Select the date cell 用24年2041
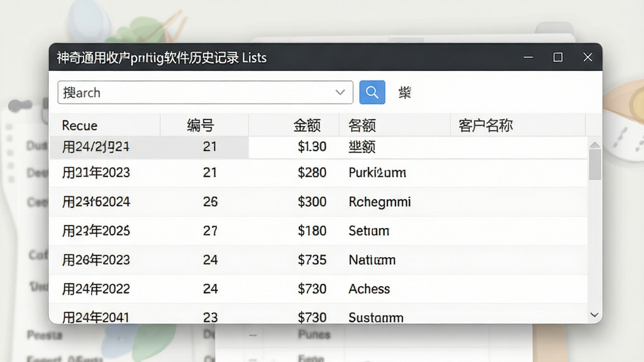The height and width of the screenshot is (362, 644). tap(96, 317)
